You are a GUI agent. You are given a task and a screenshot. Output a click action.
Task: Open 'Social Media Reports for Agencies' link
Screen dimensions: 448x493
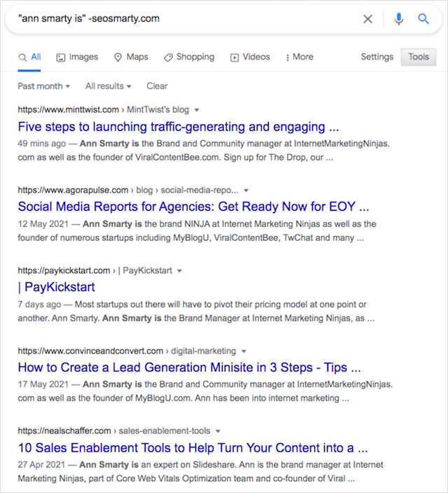coord(193,207)
